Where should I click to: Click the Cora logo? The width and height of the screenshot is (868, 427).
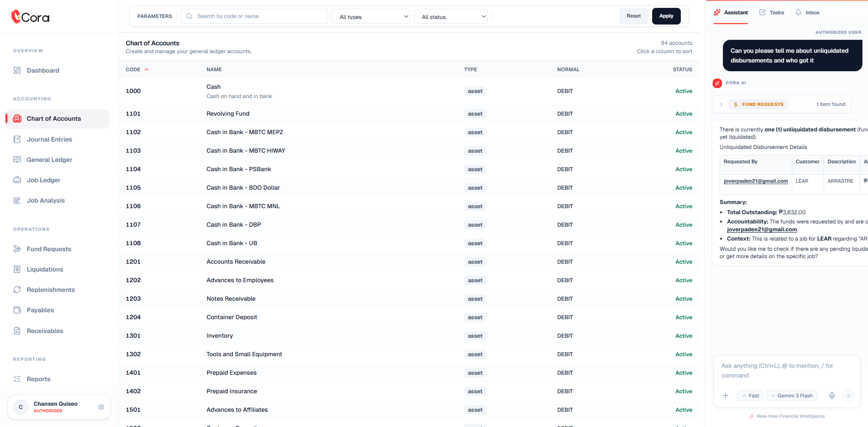pyautogui.click(x=30, y=17)
